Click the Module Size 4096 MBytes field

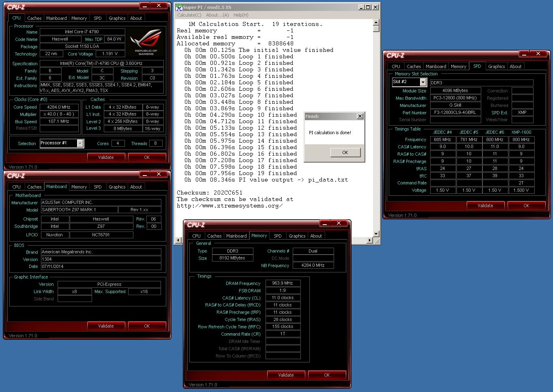[x=455, y=91]
